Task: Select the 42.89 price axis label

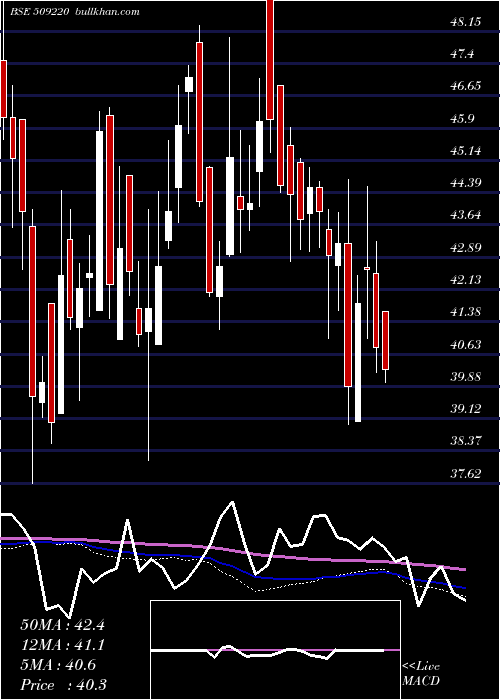Action: pos(466,247)
